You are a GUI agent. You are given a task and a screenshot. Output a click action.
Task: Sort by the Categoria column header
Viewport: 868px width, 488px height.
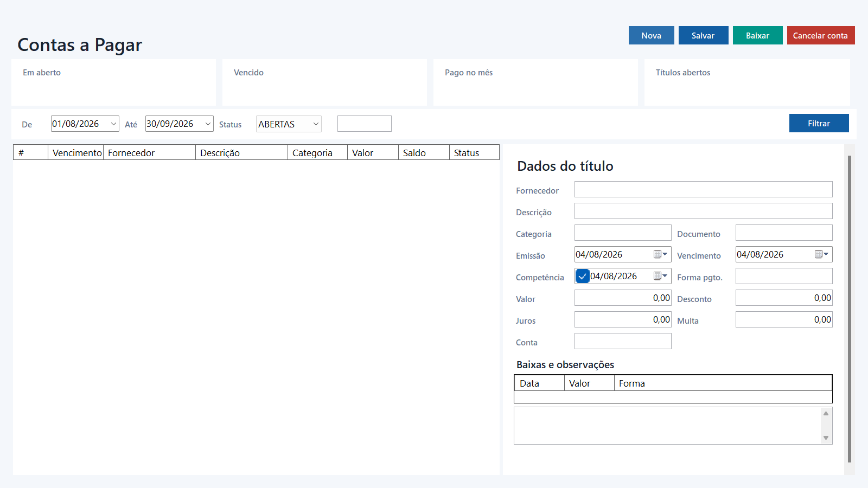(x=317, y=152)
